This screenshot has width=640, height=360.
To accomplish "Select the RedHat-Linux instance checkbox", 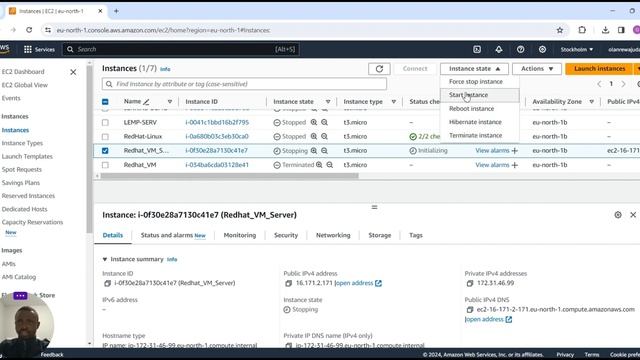I will click(105, 137).
